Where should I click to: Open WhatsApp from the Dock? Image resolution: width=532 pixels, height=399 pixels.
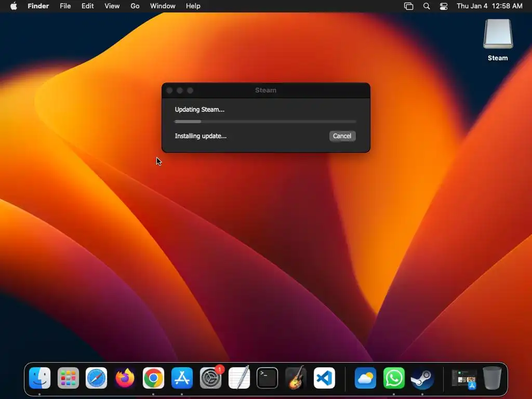[394, 378]
